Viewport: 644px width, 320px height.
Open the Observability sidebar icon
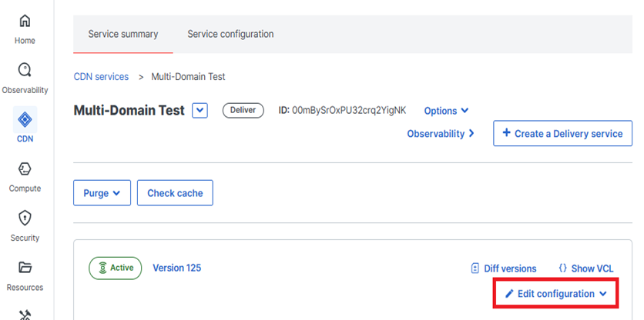[25, 71]
